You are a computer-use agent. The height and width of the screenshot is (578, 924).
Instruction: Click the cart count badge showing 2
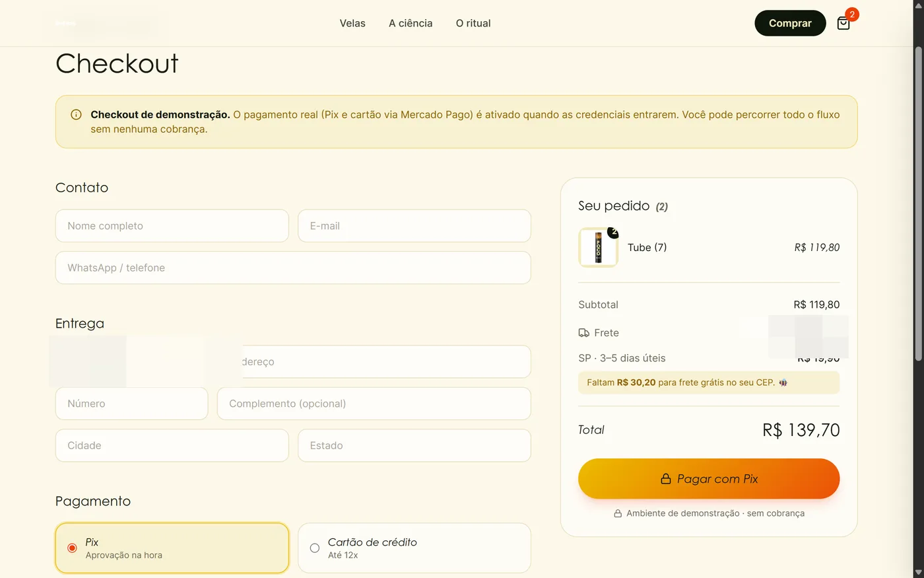point(852,14)
